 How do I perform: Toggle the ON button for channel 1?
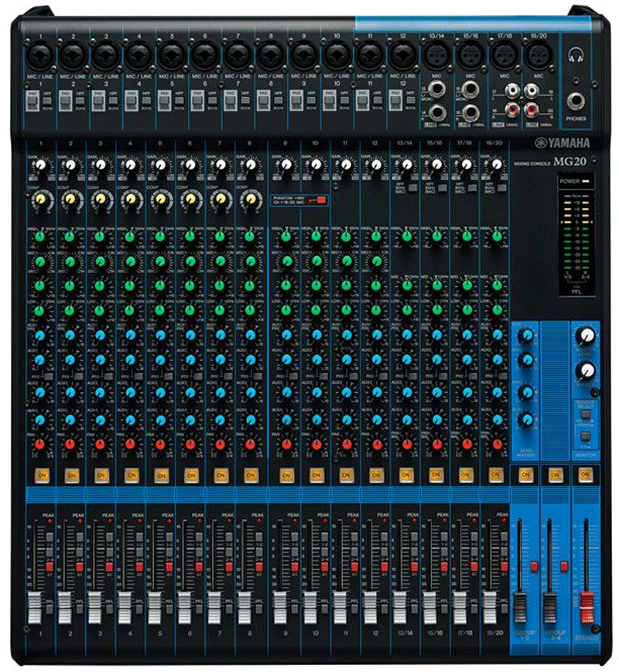42,475
